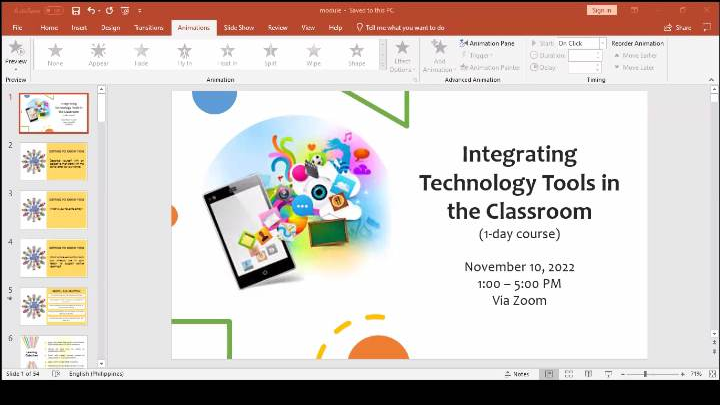Click the Sign in button

[x=601, y=10]
